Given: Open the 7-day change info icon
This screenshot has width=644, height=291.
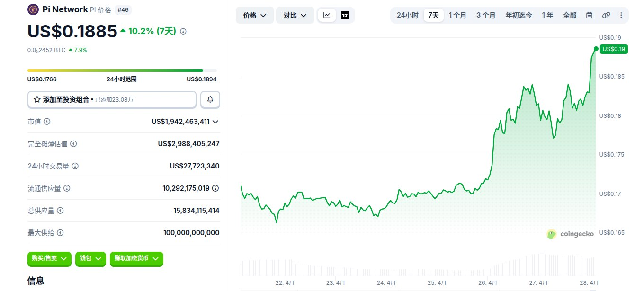Looking at the screenshot, I should pos(183,31).
